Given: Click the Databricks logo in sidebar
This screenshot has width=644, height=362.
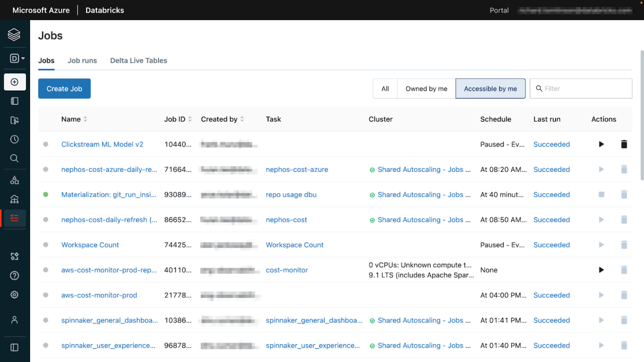Looking at the screenshot, I should coord(14,35).
